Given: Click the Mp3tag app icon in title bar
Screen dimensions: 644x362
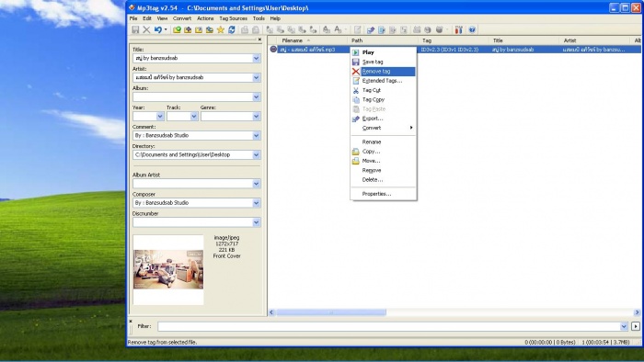Looking at the screenshot, I should [x=132, y=7].
